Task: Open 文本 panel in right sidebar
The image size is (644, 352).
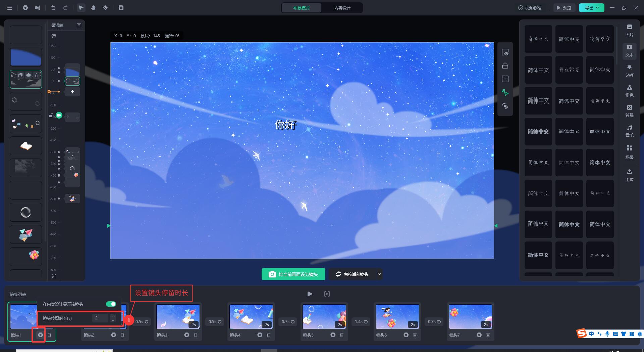Action: (629, 51)
